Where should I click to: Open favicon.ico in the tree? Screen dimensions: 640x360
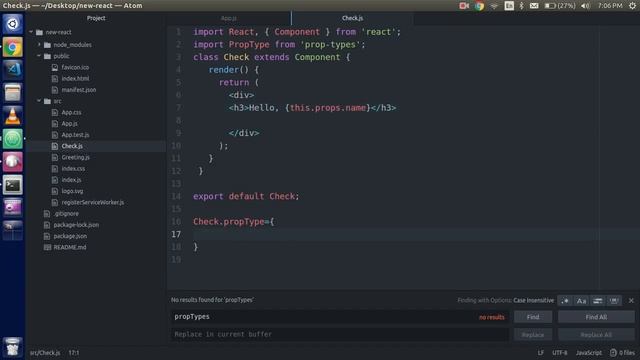pos(75,67)
